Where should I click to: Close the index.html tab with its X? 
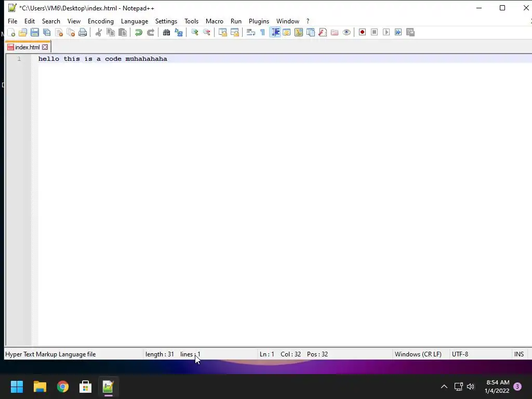pos(45,47)
